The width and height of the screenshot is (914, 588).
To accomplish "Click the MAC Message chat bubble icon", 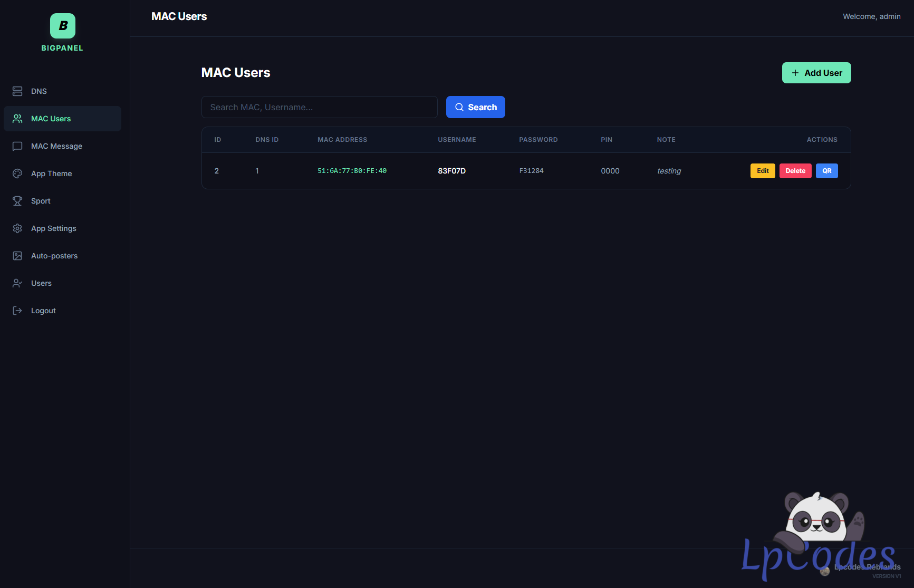I will click(17, 146).
